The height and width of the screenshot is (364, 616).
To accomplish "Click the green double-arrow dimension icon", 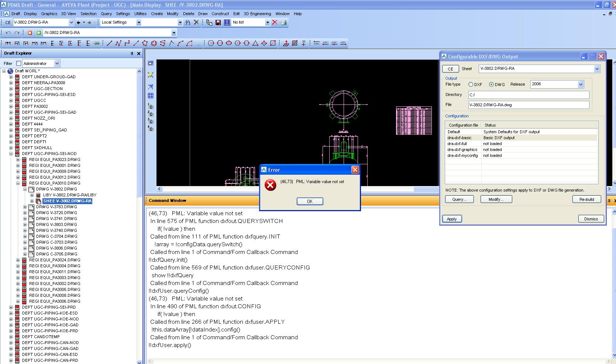I will click(x=97, y=43).
